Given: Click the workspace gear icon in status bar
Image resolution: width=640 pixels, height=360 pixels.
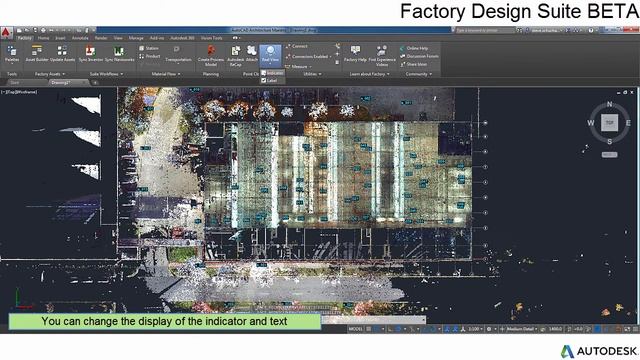Looking at the screenshot, I should pyautogui.click(x=489, y=329).
